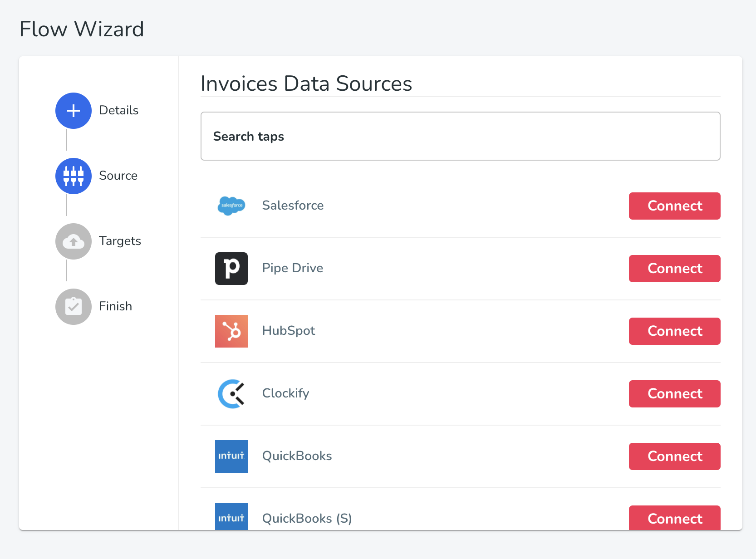This screenshot has height=559, width=756.
Task: Select the Details step label
Action: (x=119, y=110)
